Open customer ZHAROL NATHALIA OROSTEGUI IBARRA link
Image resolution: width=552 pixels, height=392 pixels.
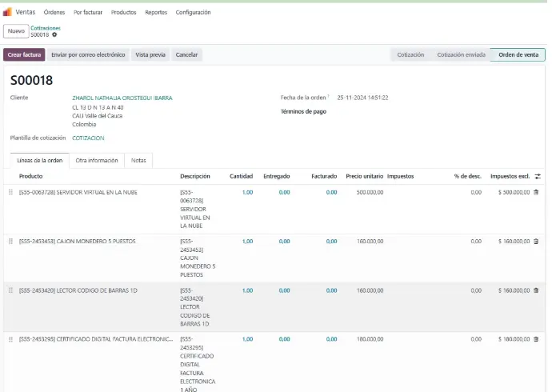tap(122, 98)
